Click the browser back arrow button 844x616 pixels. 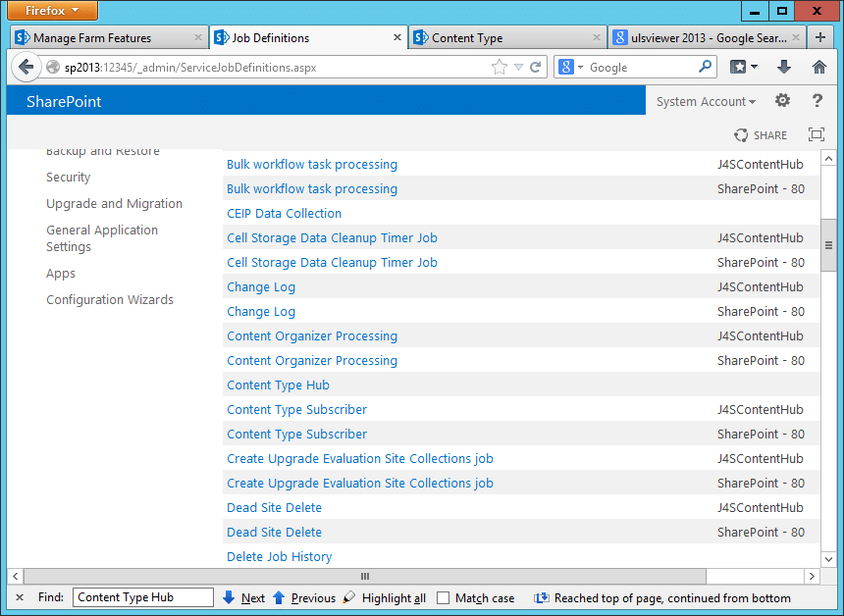26,68
